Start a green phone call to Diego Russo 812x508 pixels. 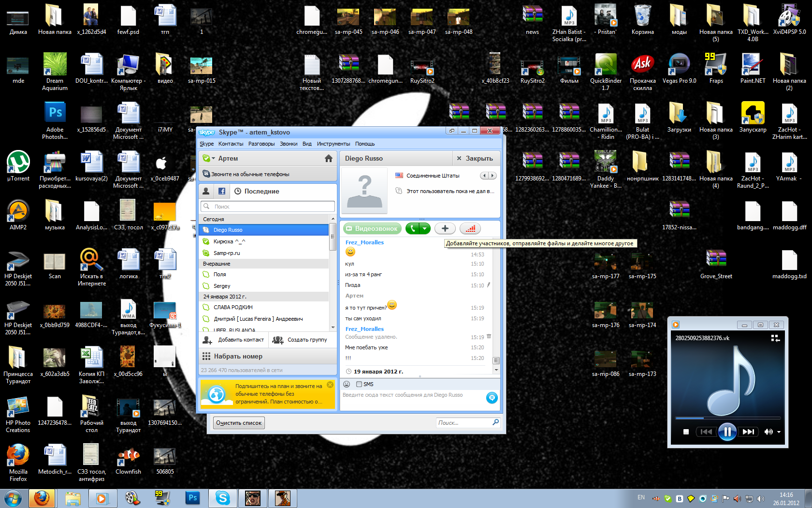pyautogui.click(x=413, y=228)
